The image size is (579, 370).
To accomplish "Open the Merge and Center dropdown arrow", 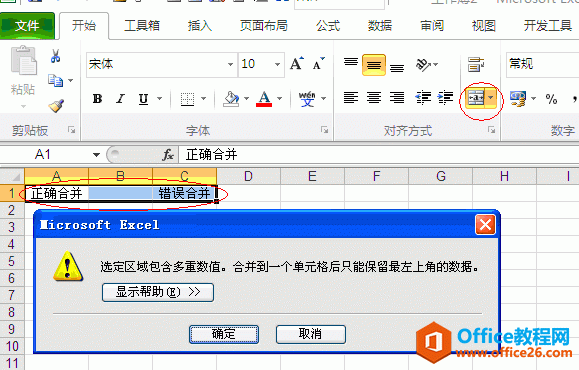I will click(491, 98).
